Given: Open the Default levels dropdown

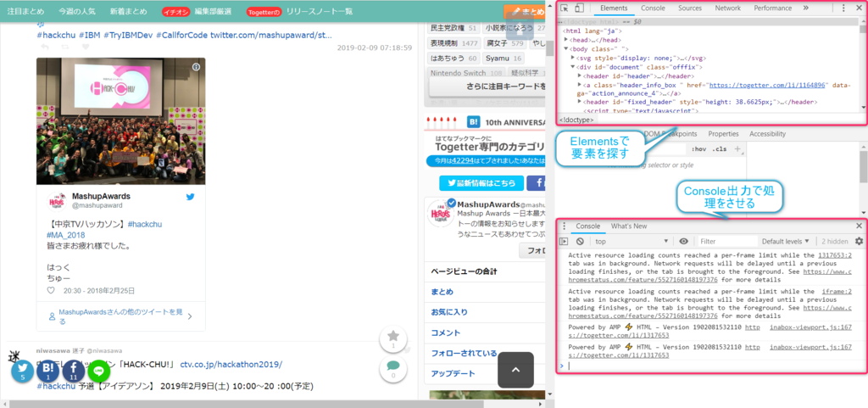Looking at the screenshot, I should click(x=786, y=242).
